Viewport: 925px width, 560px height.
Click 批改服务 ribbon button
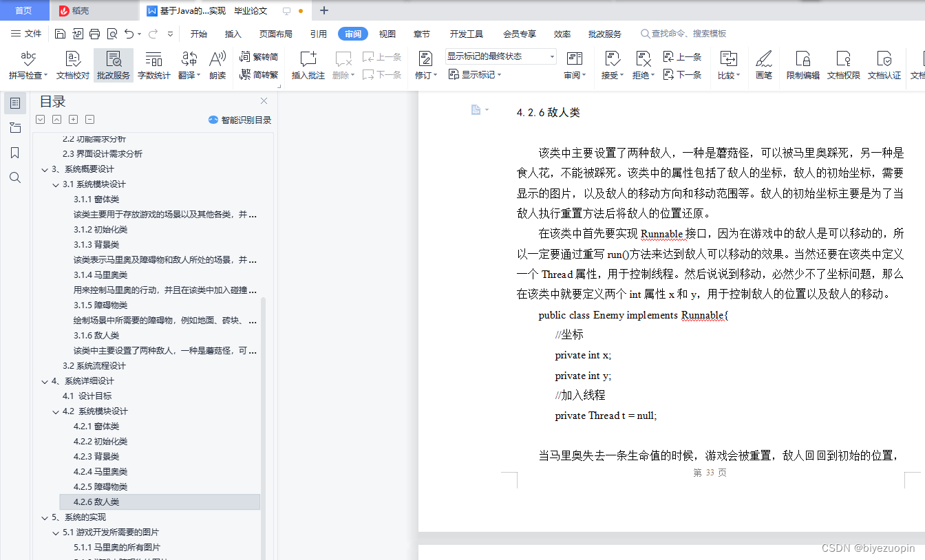(114, 65)
